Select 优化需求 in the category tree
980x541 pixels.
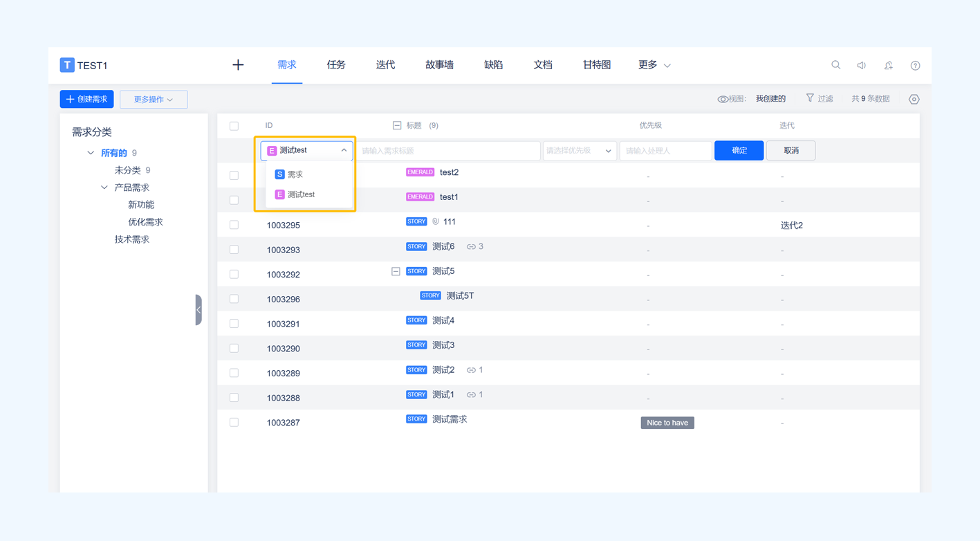pos(145,222)
